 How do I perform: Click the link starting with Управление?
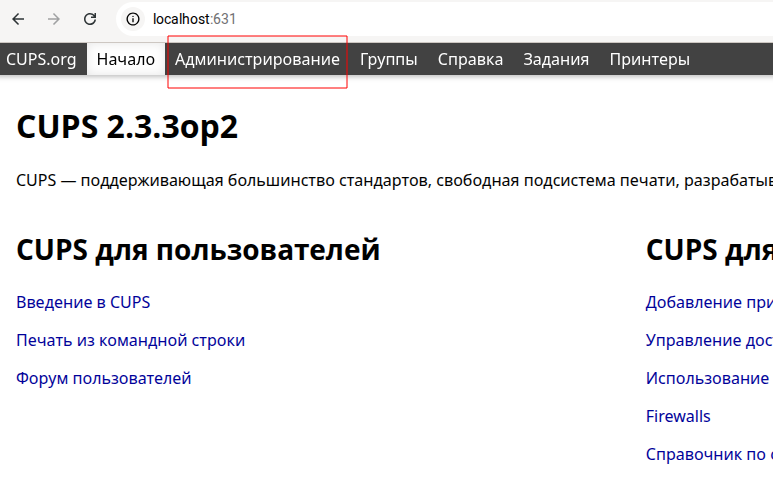(x=708, y=340)
